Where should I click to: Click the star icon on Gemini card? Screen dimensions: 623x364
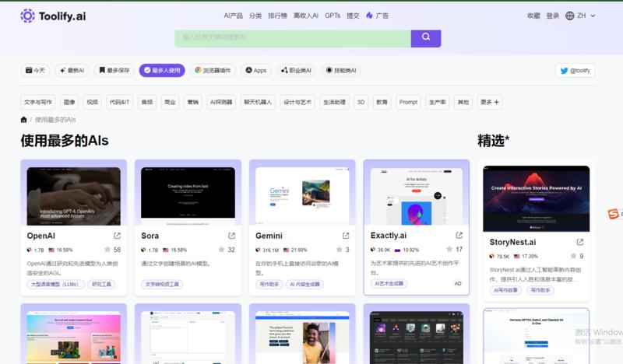pyautogui.click(x=339, y=250)
